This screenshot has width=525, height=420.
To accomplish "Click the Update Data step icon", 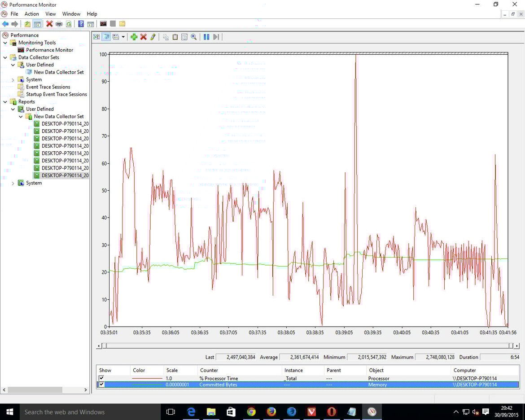I will tap(216, 37).
